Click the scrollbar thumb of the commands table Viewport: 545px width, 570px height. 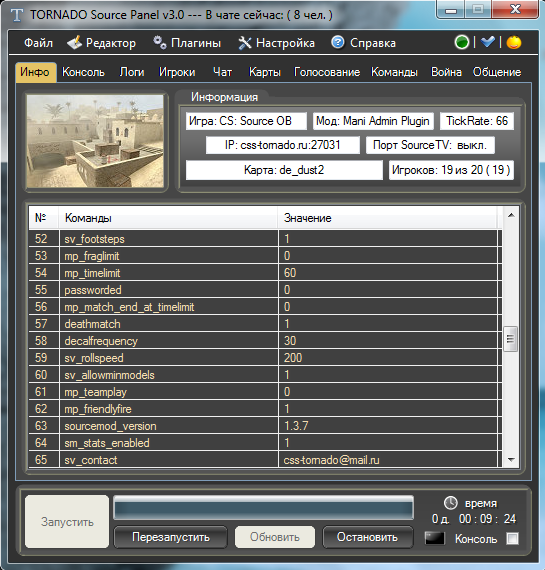click(x=510, y=339)
